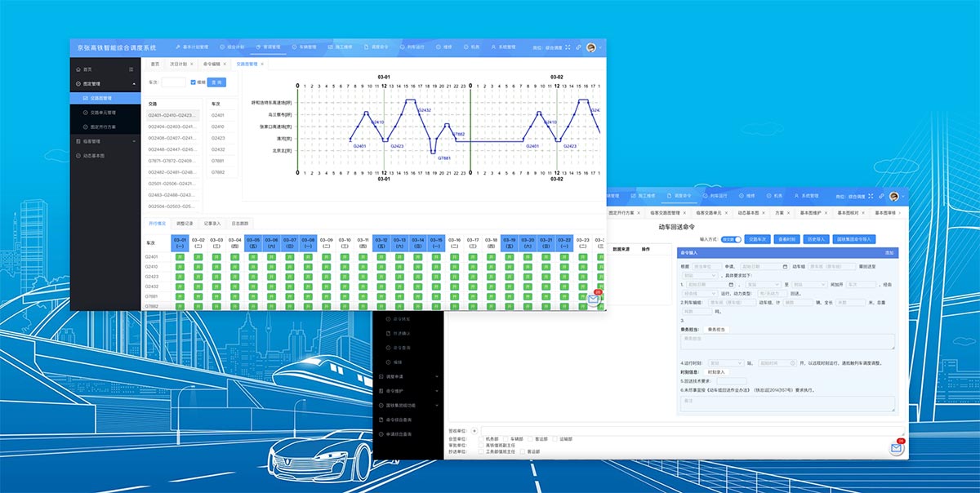Open the mail icon in the front window
This screenshot has width=980, height=493.
tap(594, 299)
